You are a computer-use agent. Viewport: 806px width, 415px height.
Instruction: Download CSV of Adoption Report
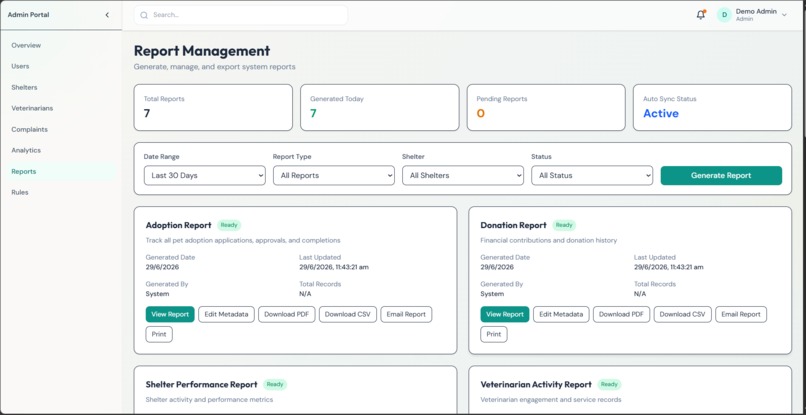[347, 314]
